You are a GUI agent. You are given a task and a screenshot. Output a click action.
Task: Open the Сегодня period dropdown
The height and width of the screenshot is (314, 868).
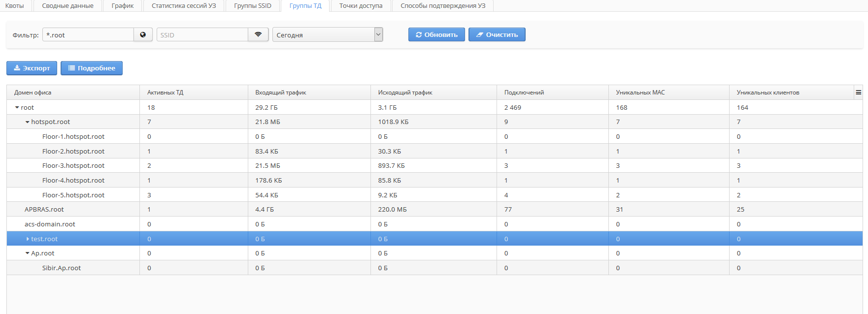point(328,34)
